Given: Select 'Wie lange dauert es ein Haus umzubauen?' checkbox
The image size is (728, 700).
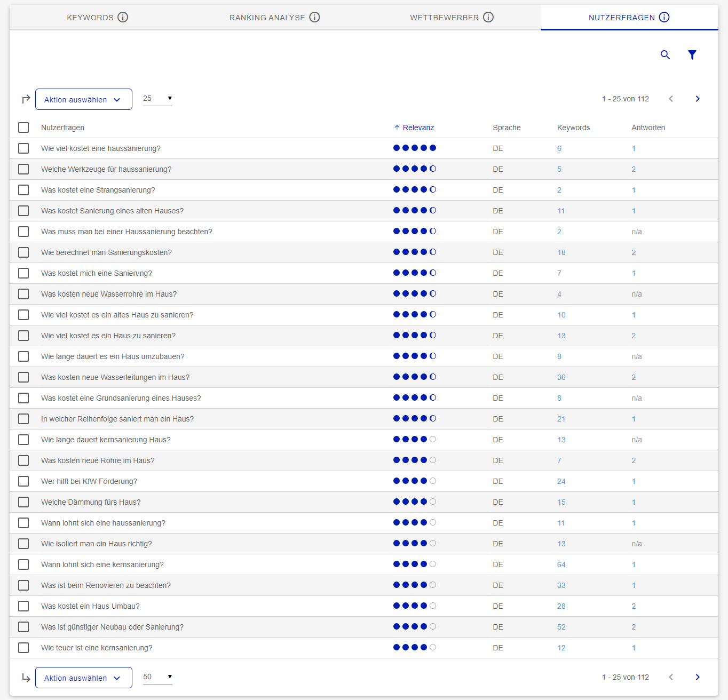Looking at the screenshot, I should pyautogui.click(x=23, y=356).
